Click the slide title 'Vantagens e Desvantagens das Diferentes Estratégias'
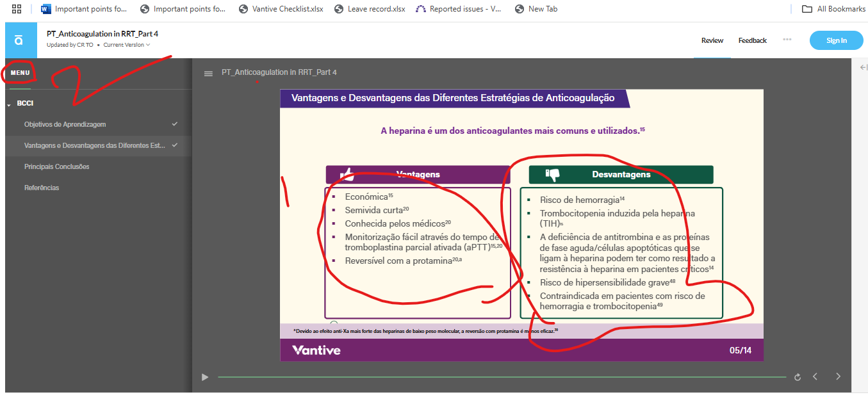The image size is (868, 395). (x=453, y=98)
